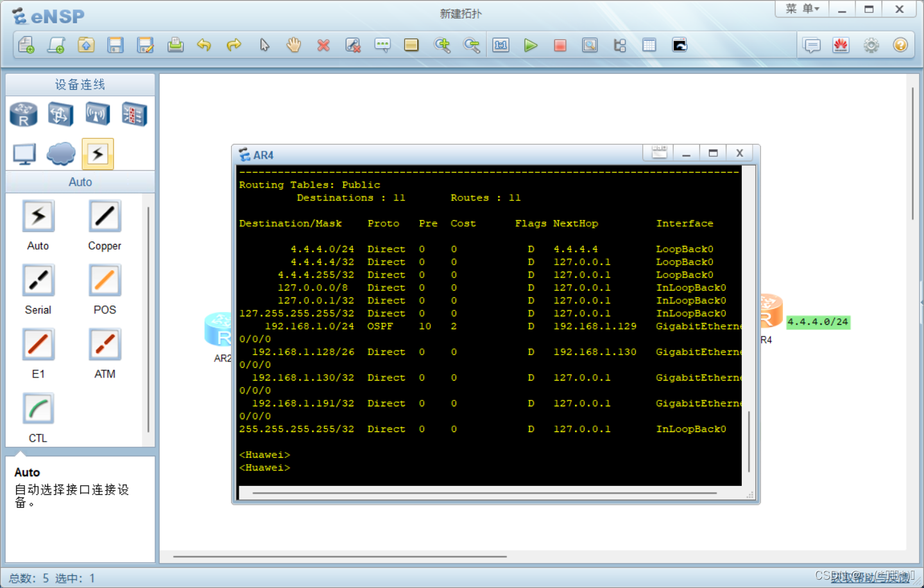This screenshot has height=588, width=924.
Task: Choose the POS cable type
Action: click(105, 281)
